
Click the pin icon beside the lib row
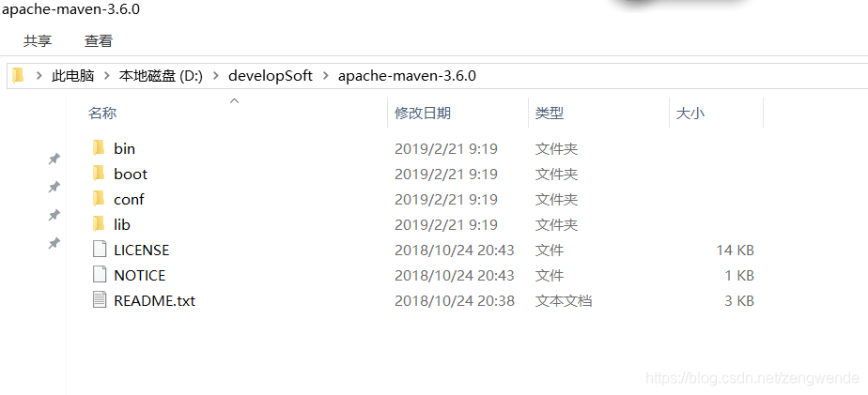pyautogui.click(x=54, y=243)
